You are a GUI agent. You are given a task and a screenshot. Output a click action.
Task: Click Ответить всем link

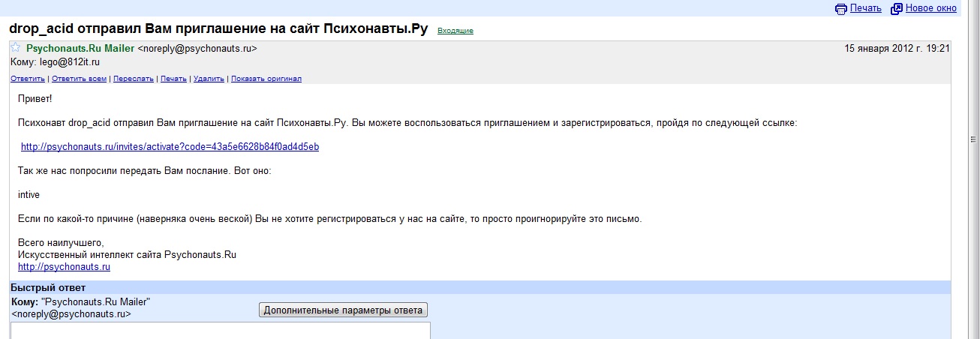[79, 78]
